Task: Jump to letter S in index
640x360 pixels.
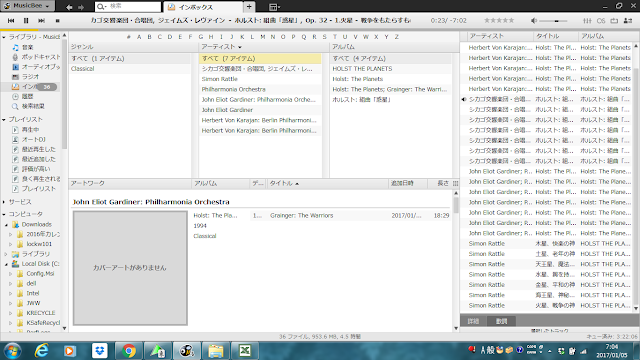Action: pos(324,37)
